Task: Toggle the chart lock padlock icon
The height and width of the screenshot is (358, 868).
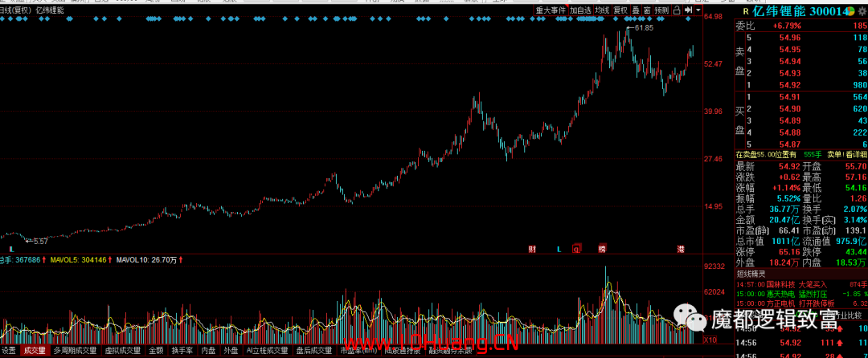Action: coord(677,10)
